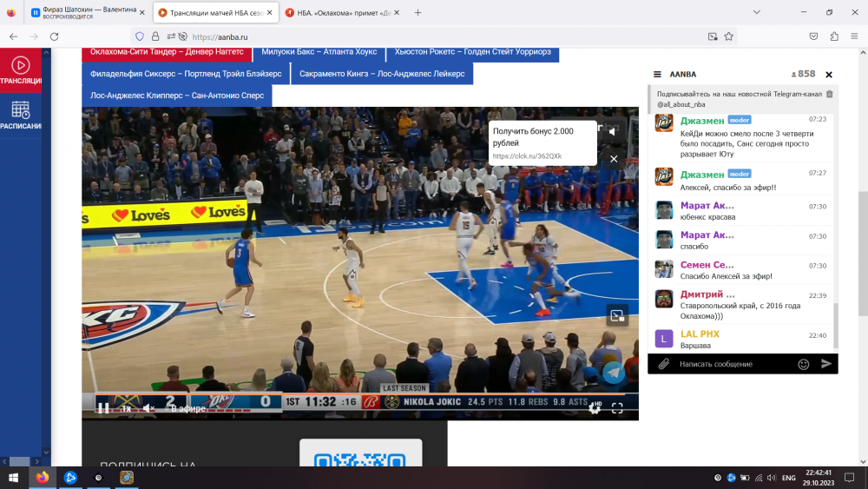
Task: Select Сакраменто Кингз – Лос-Анджелес Лейкерс stream
Action: point(382,74)
